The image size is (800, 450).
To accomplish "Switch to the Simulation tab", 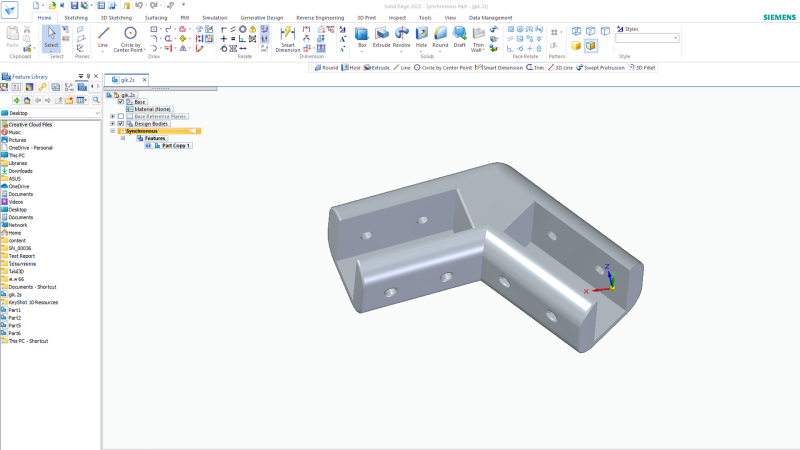I will pos(214,18).
